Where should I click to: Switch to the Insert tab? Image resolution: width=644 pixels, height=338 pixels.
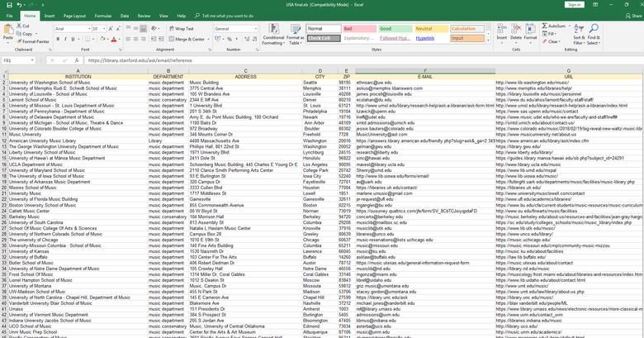[50, 16]
